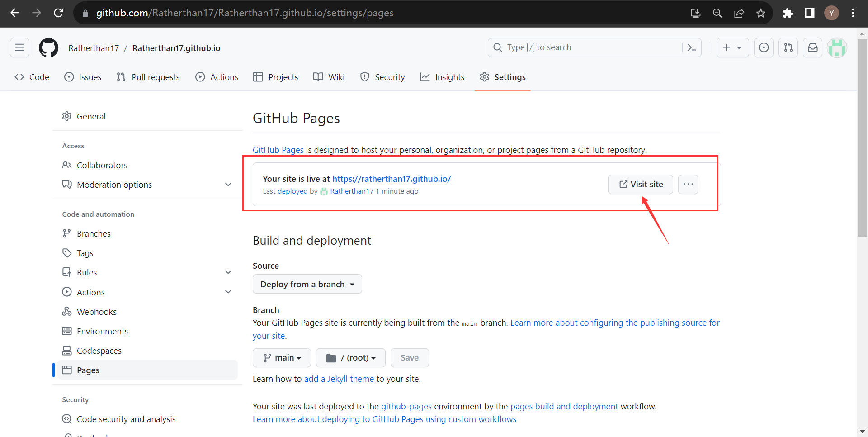The height and width of the screenshot is (437, 868).
Task: Expand the sidebar Actions section chevron
Action: (x=228, y=292)
